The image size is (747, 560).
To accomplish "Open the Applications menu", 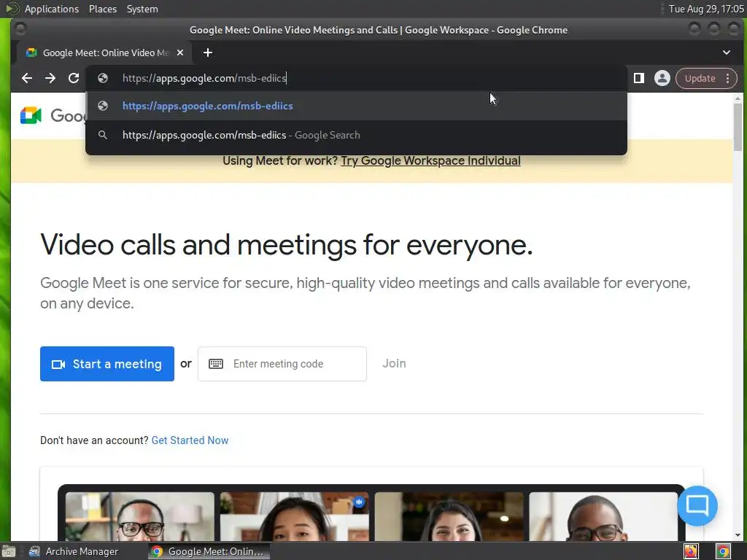I will coord(52,9).
